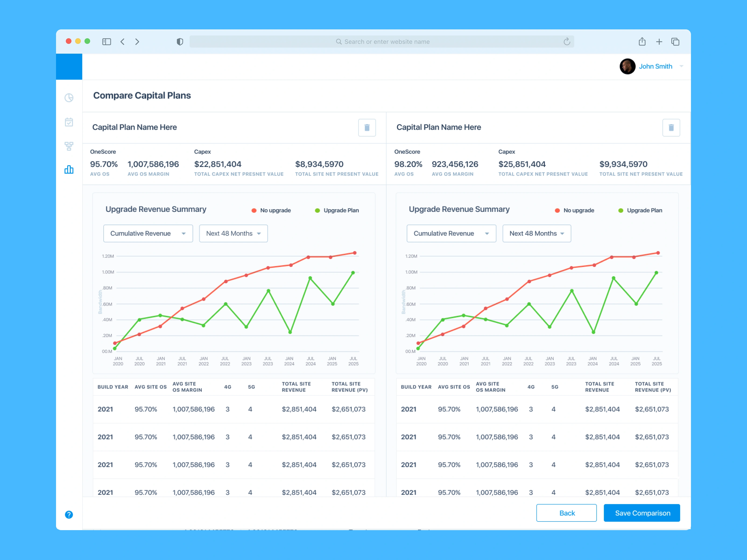Viewport: 747px width, 560px height.
Task: Open left chart Cumulative Revenue dropdown
Action: click(x=148, y=233)
